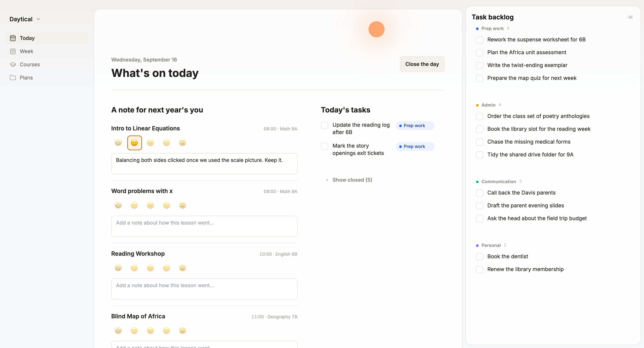The width and height of the screenshot is (644, 348).
Task: Click the Close the day button
Action: pyautogui.click(x=422, y=64)
